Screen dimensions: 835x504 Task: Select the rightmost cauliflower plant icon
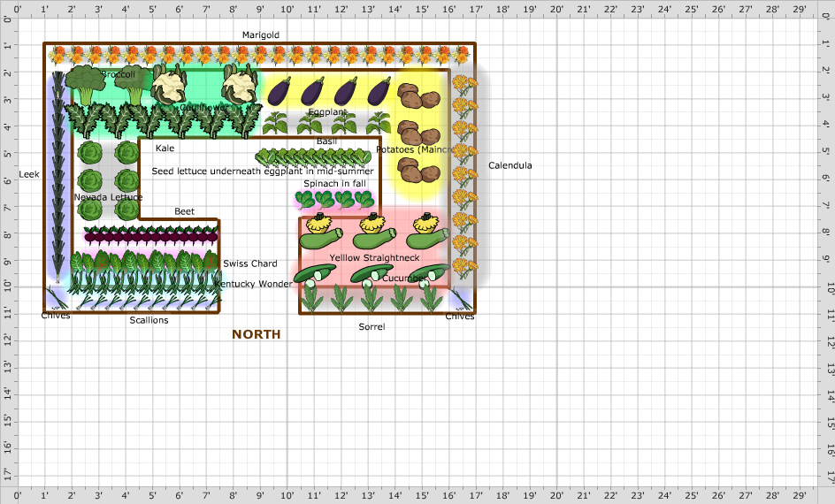tap(238, 87)
